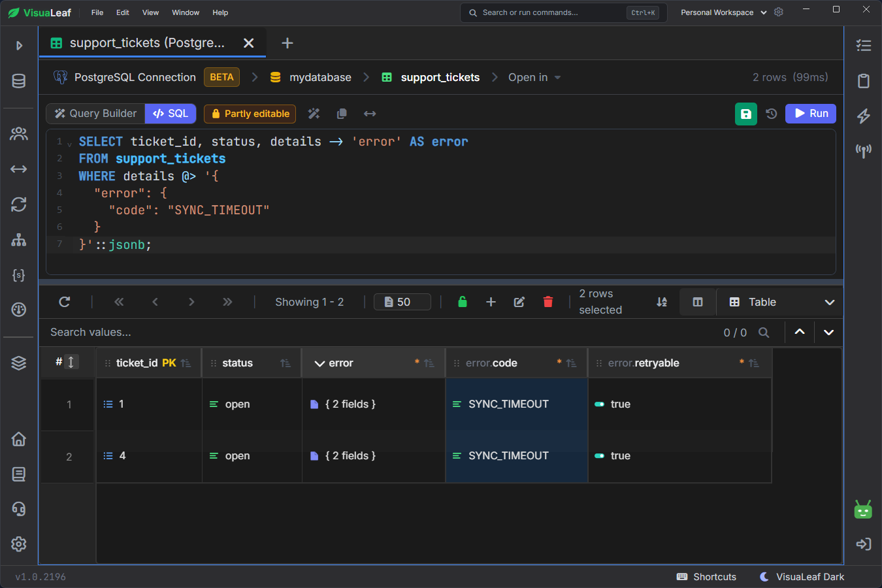Open the Window menu
The width and height of the screenshot is (882, 588).
click(186, 12)
